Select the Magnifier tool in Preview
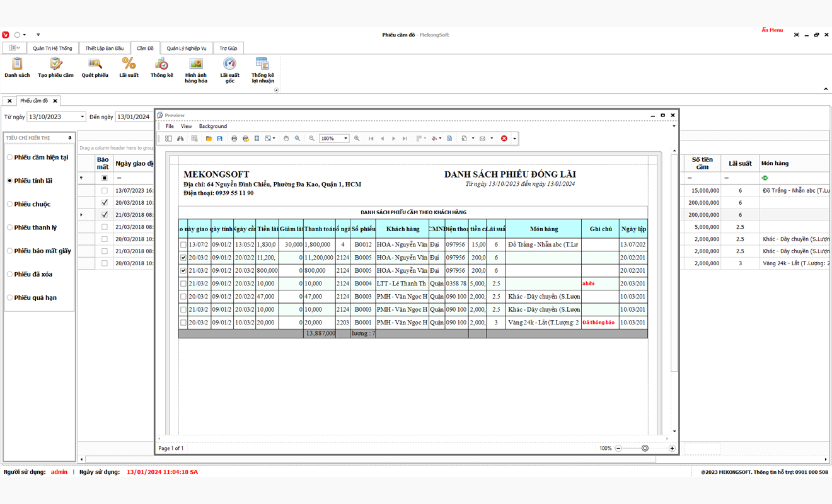 tap(298, 139)
